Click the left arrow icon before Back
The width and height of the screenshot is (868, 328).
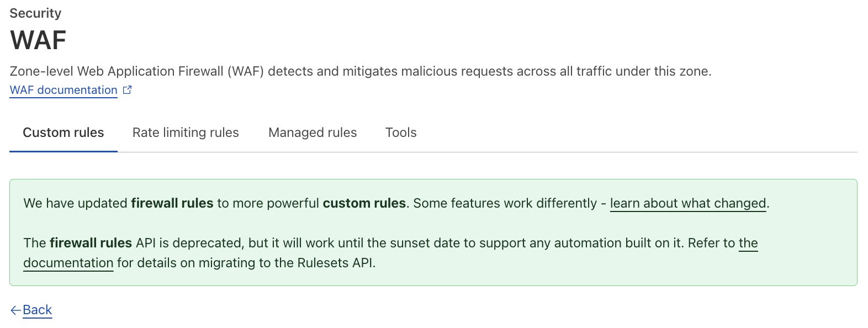coord(15,310)
